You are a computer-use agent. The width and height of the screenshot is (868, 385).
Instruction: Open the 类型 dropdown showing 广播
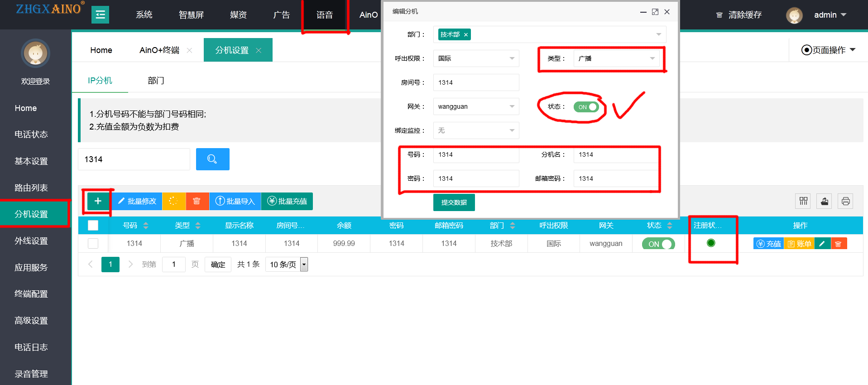616,58
